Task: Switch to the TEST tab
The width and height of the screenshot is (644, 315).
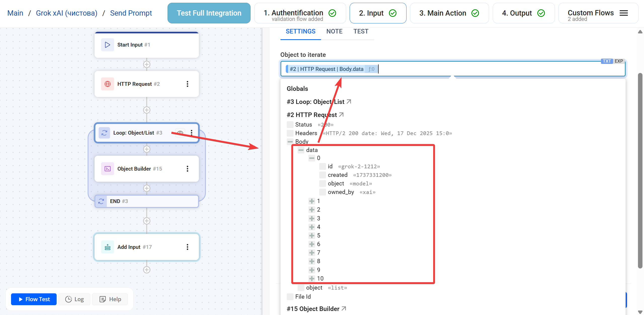Action: click(x=361, y=31)
